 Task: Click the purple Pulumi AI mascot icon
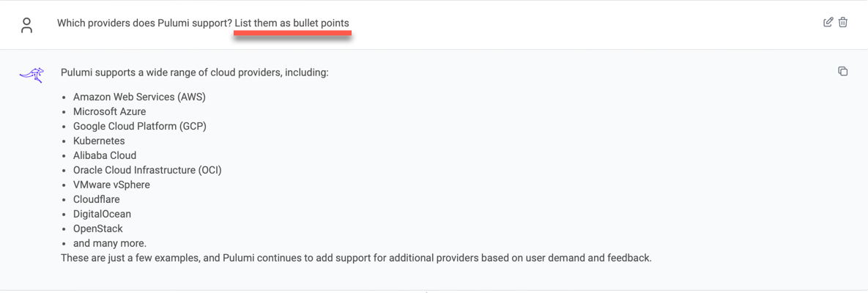pyautogui.click(x=31, y=75)
